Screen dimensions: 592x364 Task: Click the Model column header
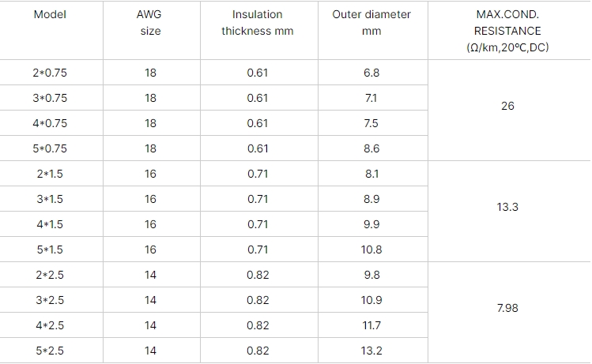[x=50, y=30]
